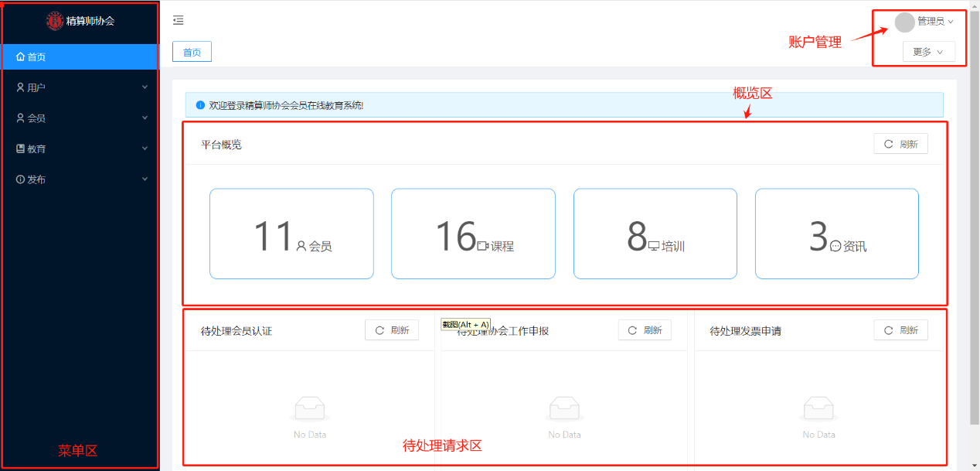
Task: Click the chat icon in 3 资讯 card
Action: point(835,246)
